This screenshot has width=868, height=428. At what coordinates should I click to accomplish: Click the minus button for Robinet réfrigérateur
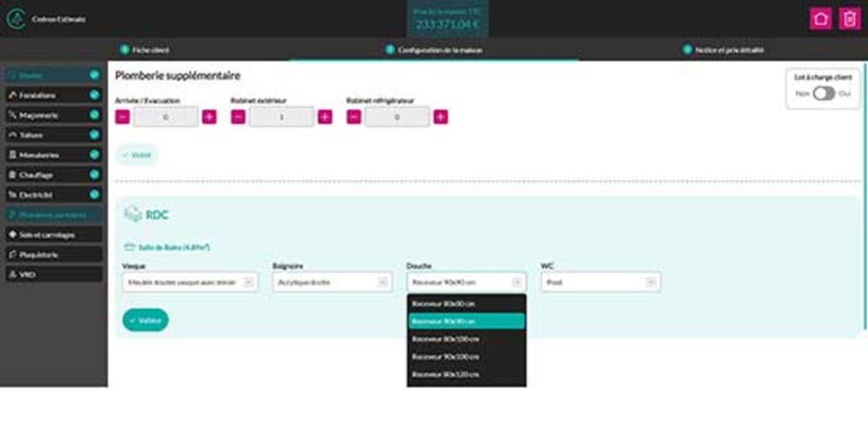click(x=353, y=117)
